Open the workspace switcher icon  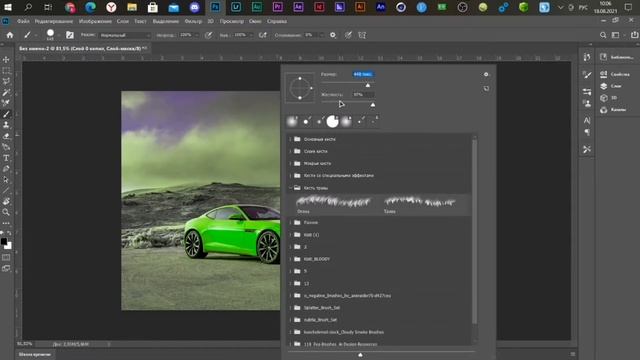(616, 35)
